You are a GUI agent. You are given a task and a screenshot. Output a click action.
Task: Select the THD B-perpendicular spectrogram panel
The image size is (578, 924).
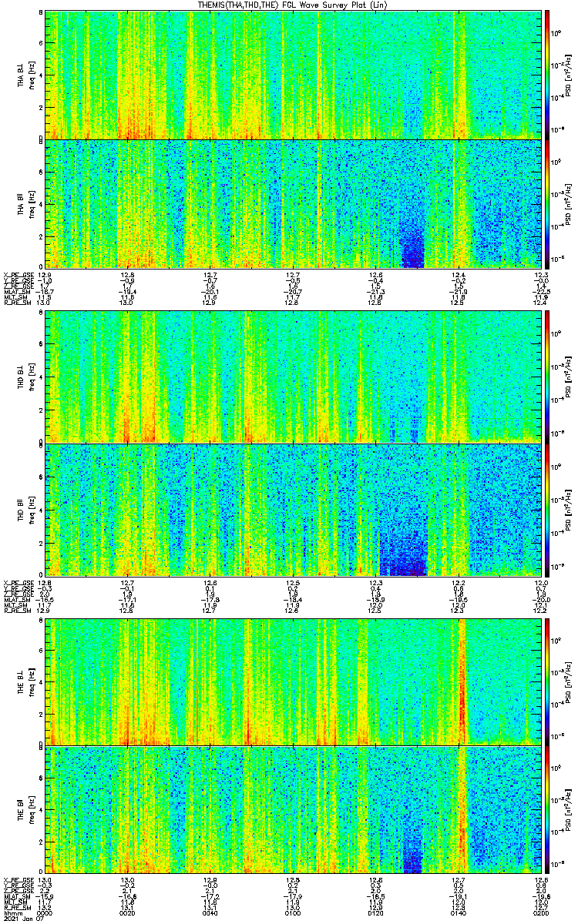(292, 376)
